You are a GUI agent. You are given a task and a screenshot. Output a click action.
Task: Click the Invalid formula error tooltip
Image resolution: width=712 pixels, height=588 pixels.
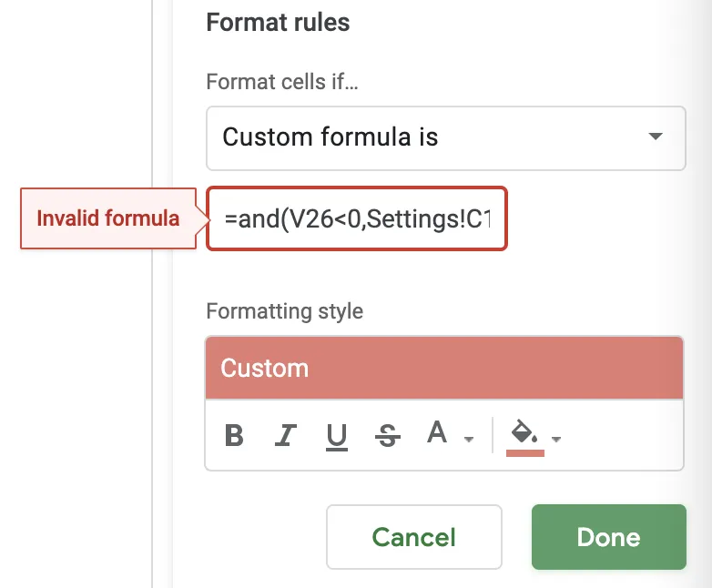pyautogui.click(x=107, y=218)
